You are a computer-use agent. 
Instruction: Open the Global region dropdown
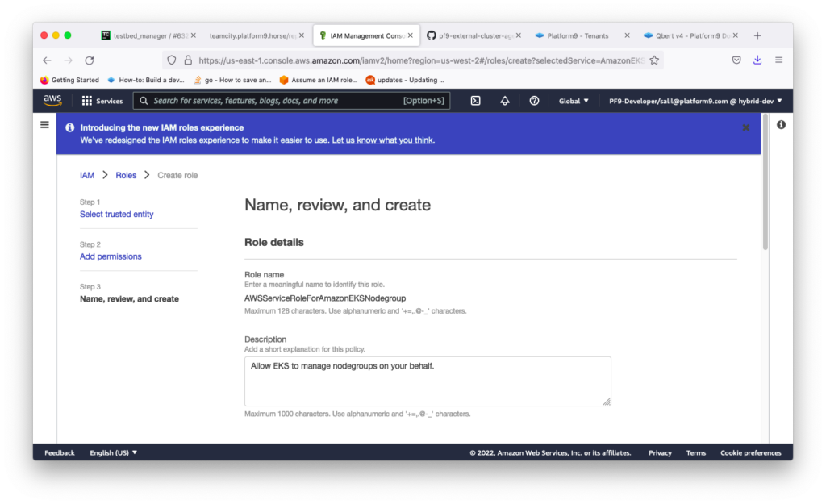click(x=574, y=101)
